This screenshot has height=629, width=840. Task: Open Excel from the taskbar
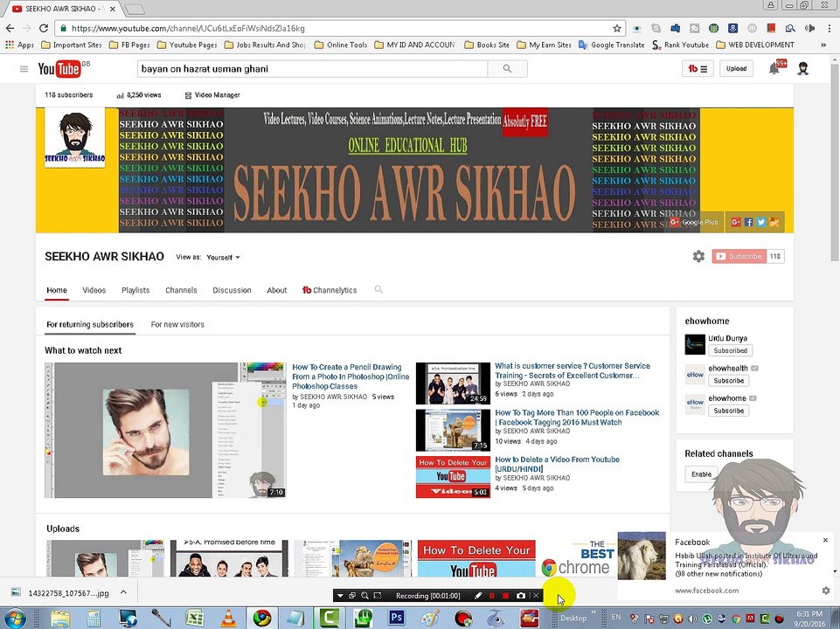tap(195, 618)
